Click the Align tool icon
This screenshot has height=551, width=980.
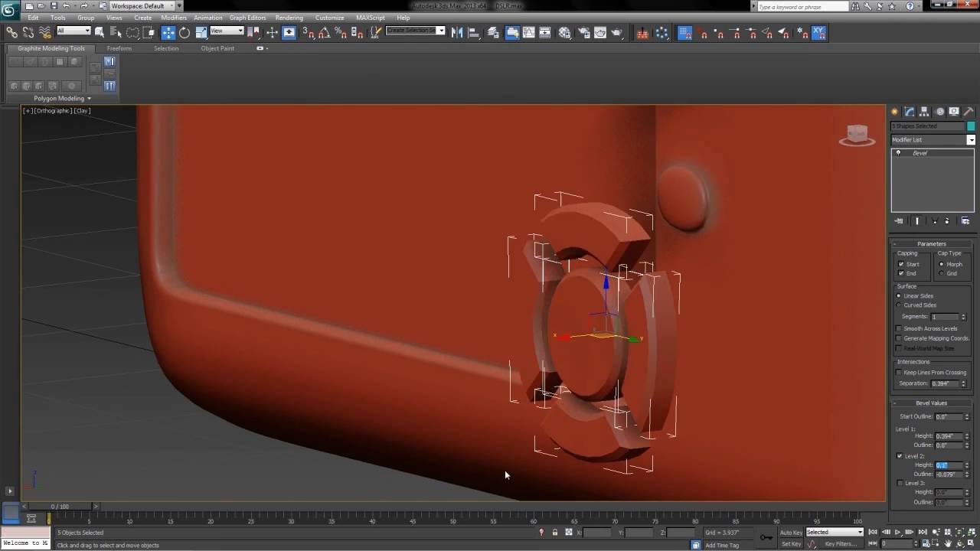pyautogui.click(x=473, y=32)
